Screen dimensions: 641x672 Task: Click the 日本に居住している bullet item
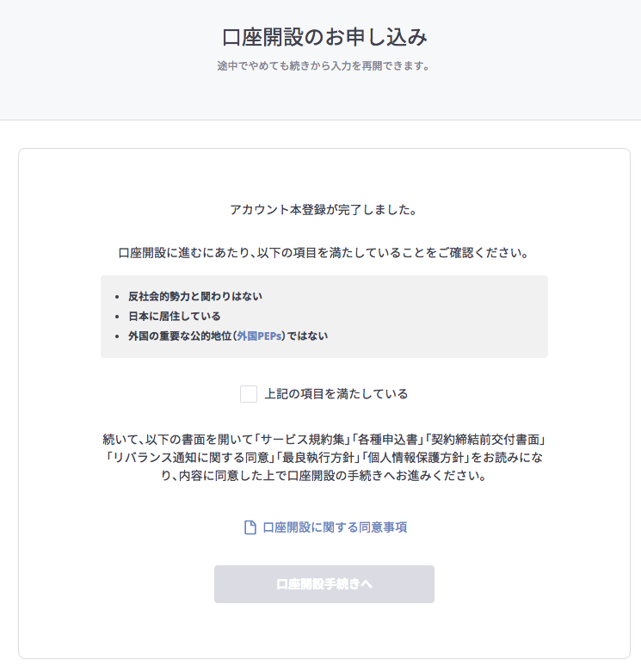pos(175,317)
